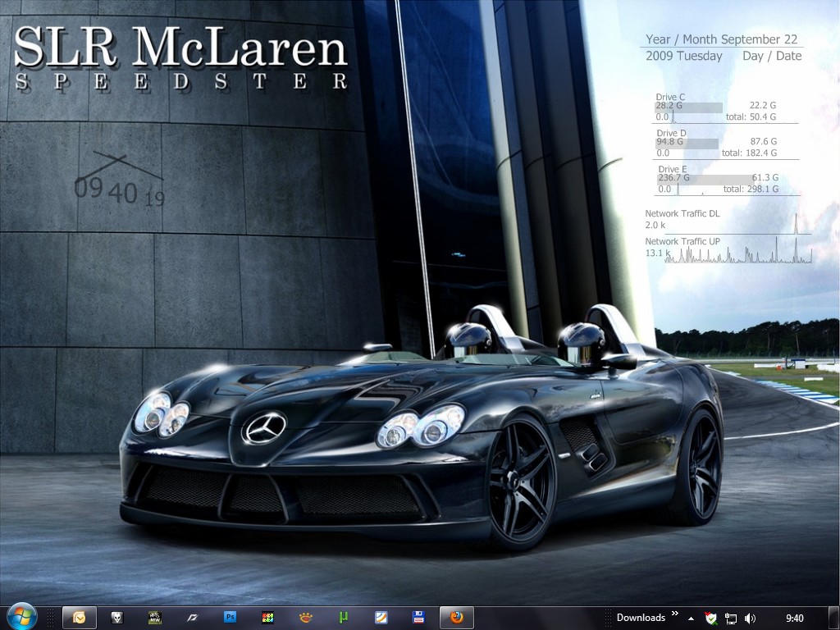Click the "87.6 G" free space value

point(764,141)
